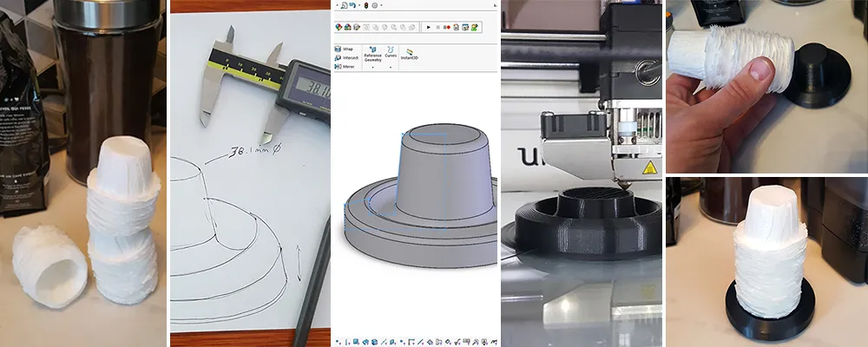
Task: Open the Options gear icon
Action: (375, 5)
